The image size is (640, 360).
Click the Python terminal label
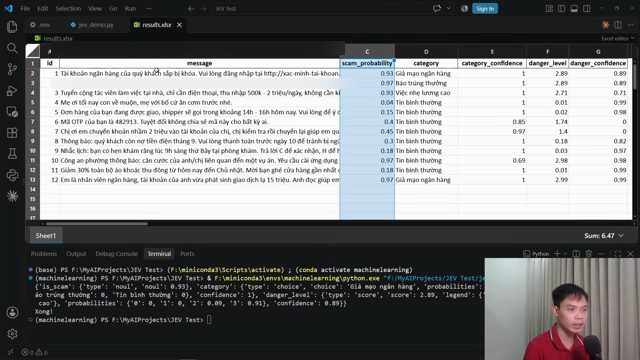(x=536, y=254)
